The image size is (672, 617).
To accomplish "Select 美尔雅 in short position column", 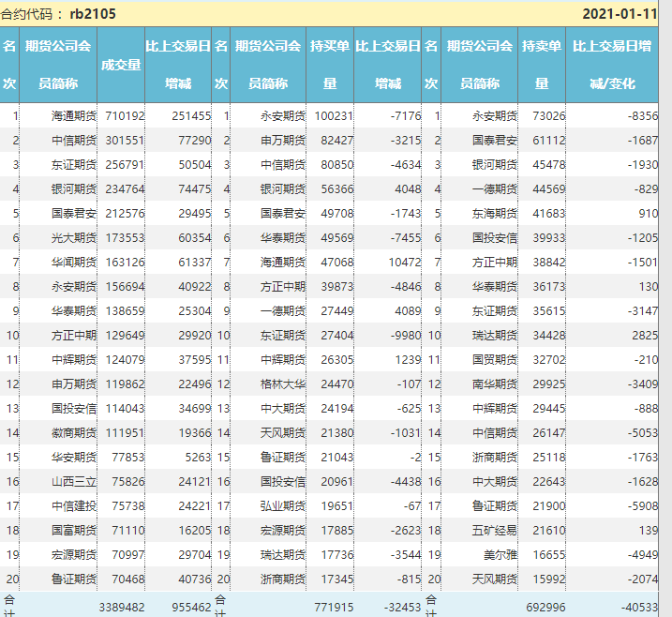I will [500, 555].
